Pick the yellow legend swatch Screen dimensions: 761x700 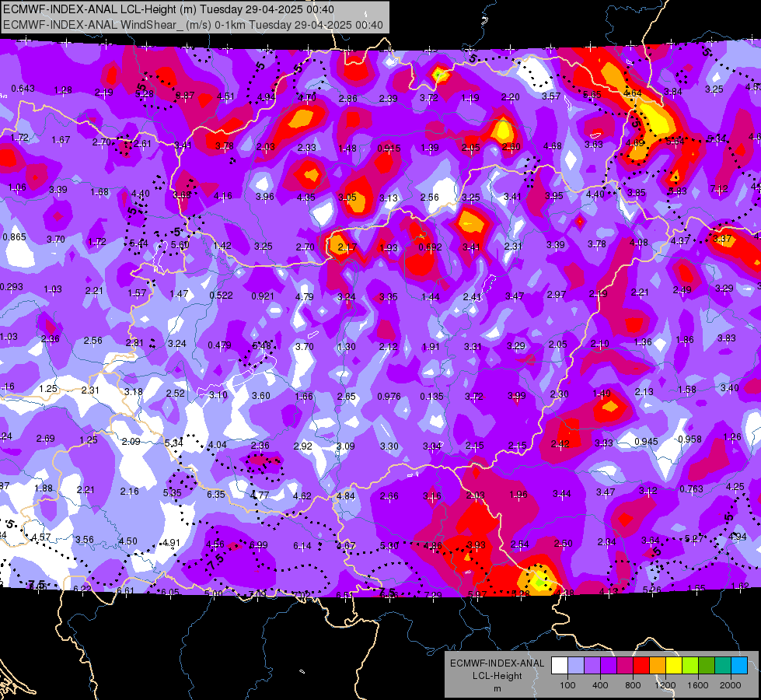tap(674, 666)
